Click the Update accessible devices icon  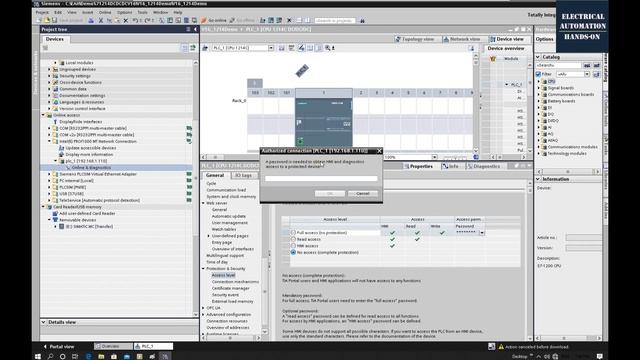pos(61,148)
